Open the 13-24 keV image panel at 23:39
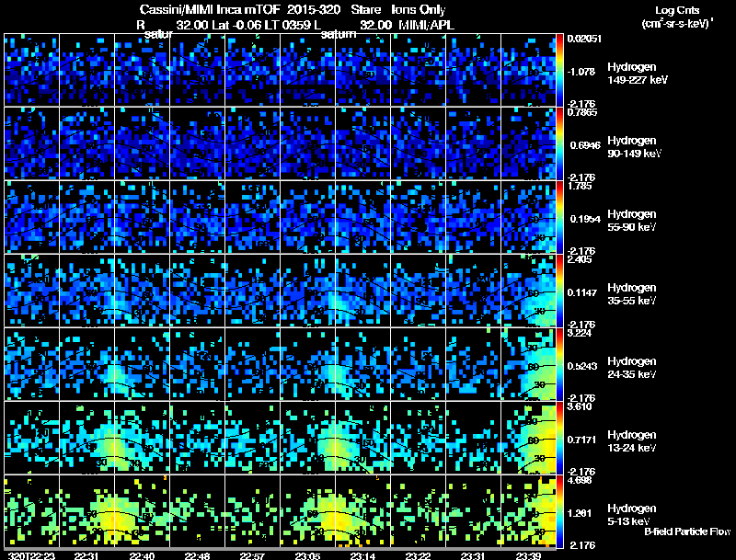This screenshot has width=736, height=560. (528, 438)
